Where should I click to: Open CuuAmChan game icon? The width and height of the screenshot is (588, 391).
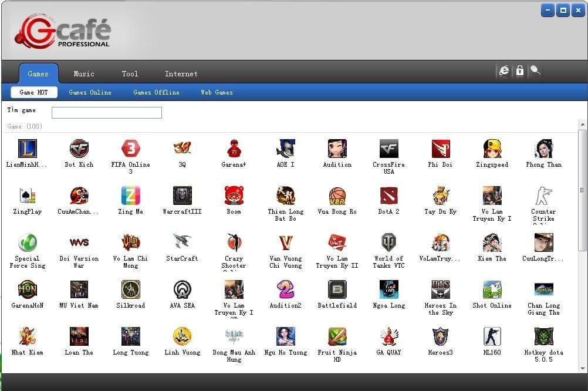(x=79, y=195)
